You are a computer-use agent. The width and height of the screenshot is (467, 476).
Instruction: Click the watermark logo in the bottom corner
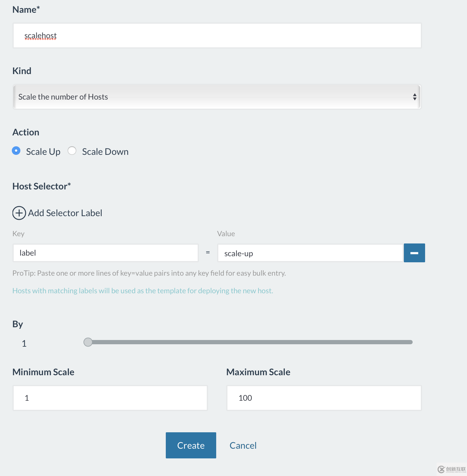451,469
